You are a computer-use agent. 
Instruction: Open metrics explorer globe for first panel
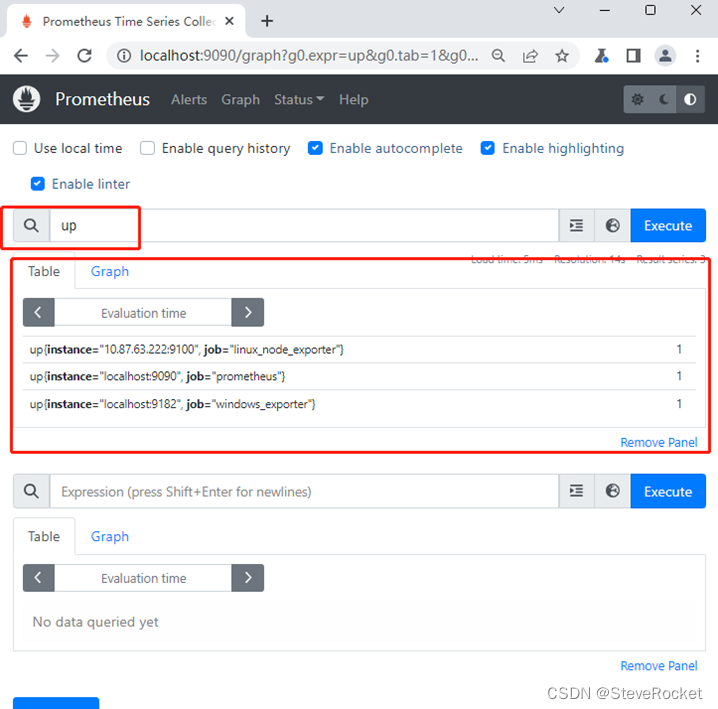612,225
